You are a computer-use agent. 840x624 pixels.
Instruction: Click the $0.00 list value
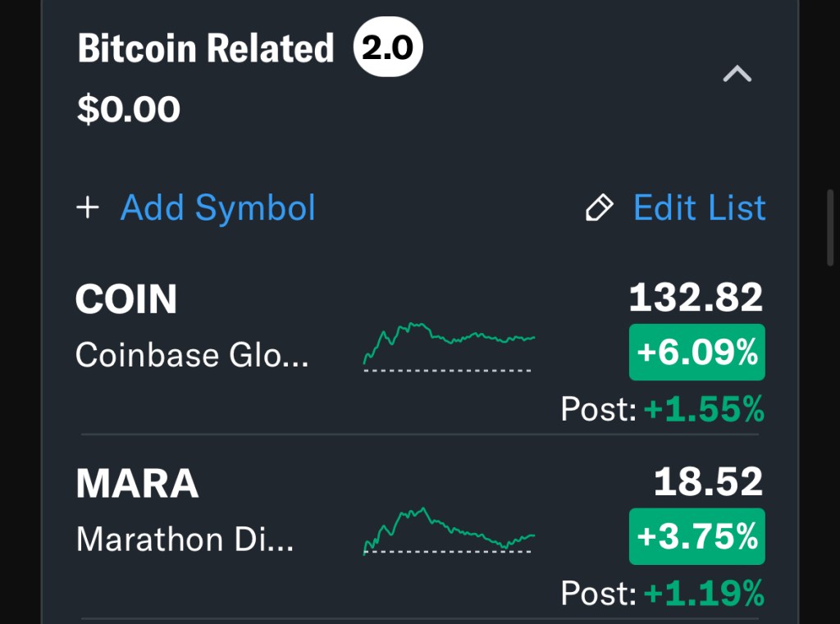[x=129, y=110]
